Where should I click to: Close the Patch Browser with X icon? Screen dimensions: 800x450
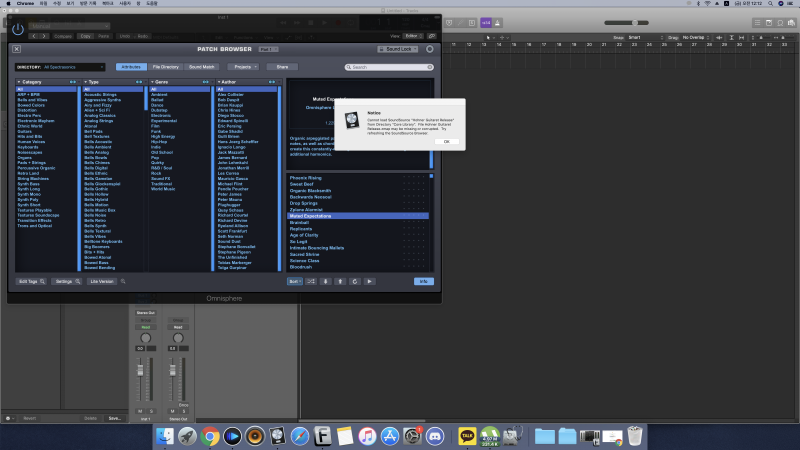(x=16, y=49)
